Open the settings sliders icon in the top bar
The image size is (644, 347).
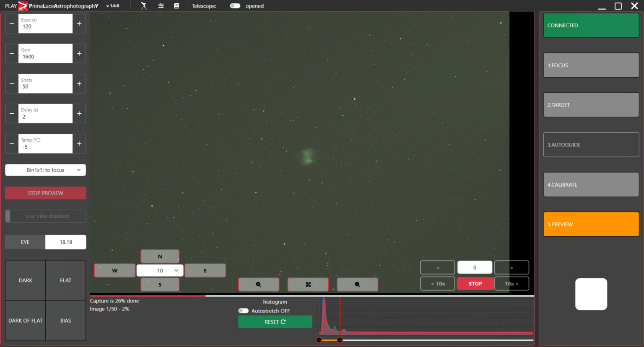[x=161, y=5]
